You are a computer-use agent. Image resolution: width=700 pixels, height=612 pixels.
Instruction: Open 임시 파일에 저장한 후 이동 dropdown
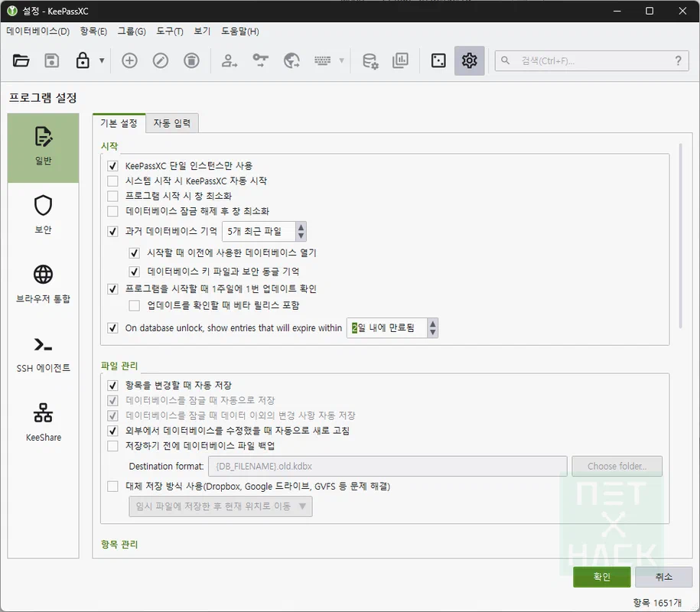tap(220, 506)
